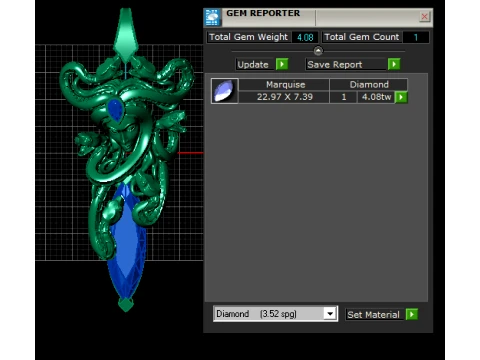Click the Diamond material cell in row

pyautogui.click(x=369, y=85)
